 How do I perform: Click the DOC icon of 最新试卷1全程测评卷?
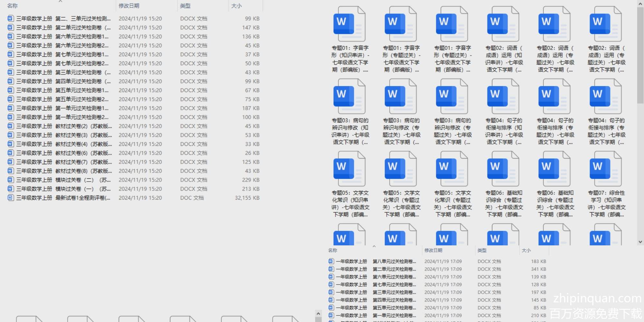(x=10, y=198)
